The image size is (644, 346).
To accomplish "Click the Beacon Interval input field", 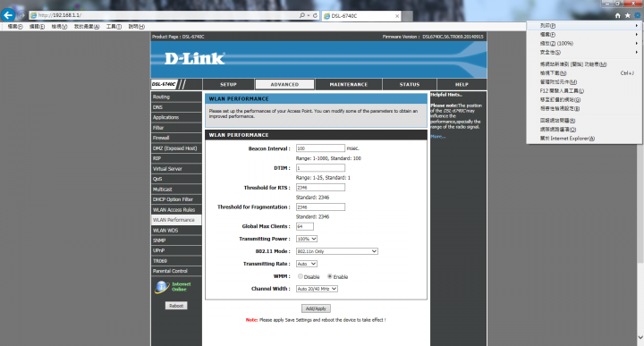I will [x=320, y=148].
